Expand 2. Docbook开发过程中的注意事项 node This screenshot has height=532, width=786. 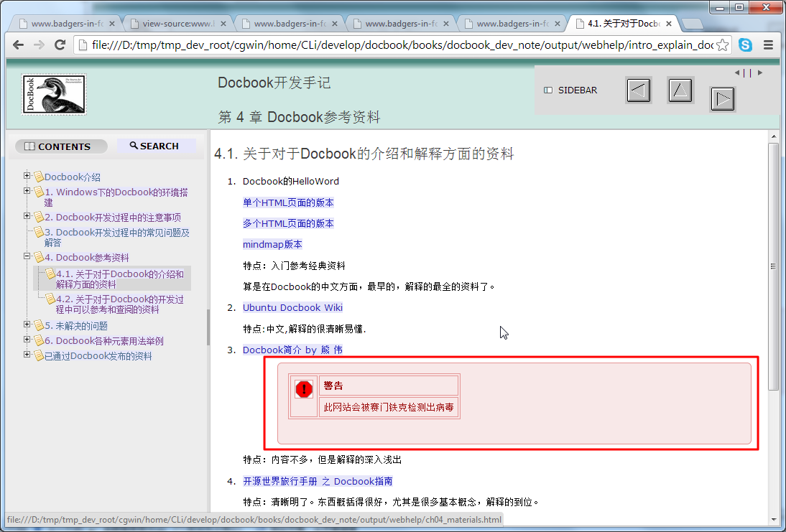[27, 215]
